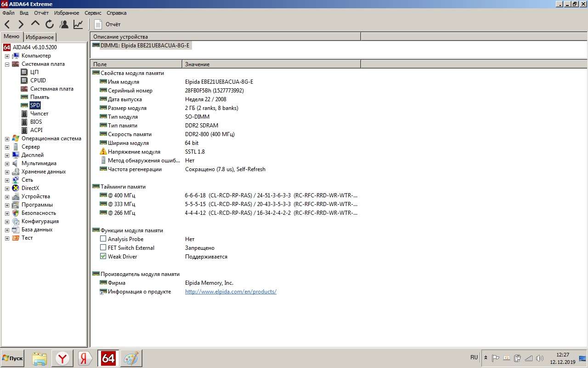Select the CPUID tree item
Viewport: 588px width, 368px height.
pyautogui.click(x=38, y=80)
